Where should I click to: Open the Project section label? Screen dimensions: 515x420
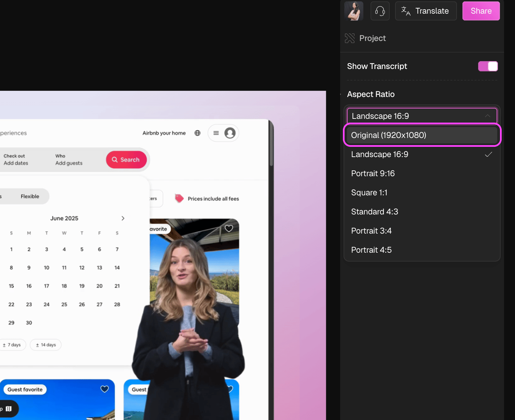tap(373, 38)
